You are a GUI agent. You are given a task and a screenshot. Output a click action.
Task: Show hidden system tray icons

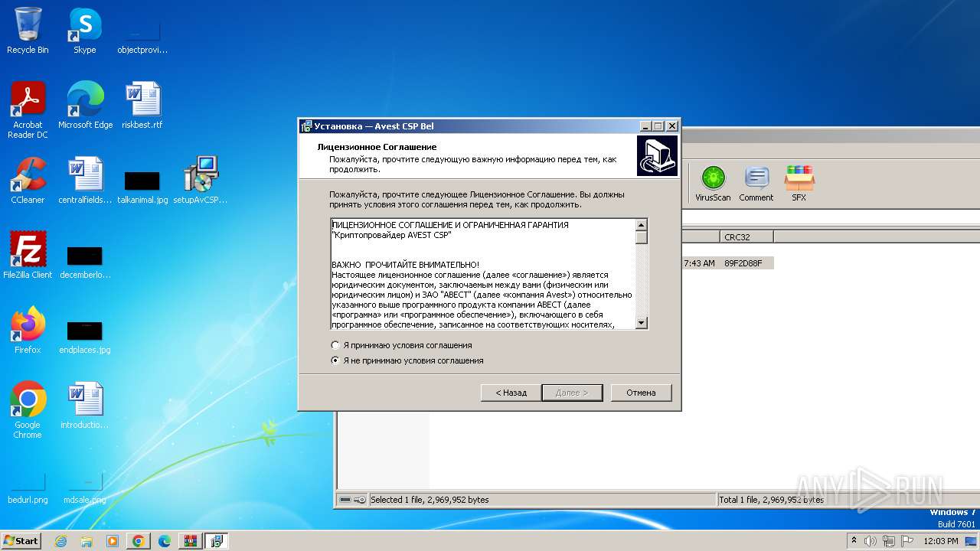[854, 540]
